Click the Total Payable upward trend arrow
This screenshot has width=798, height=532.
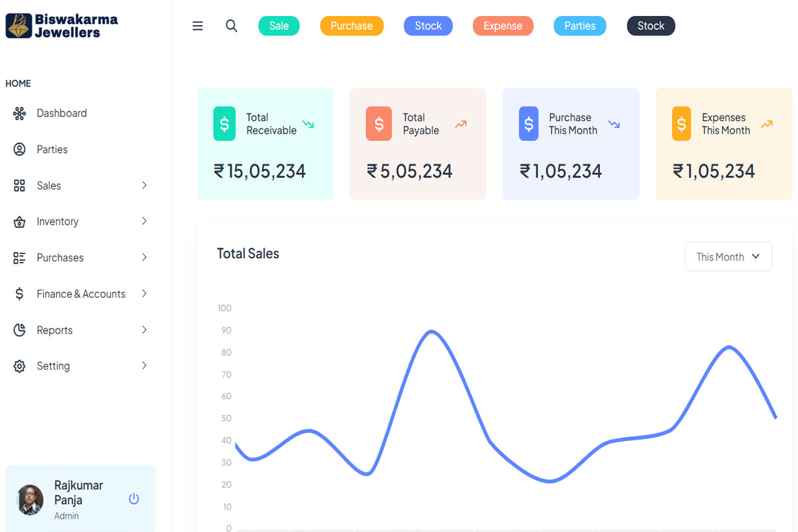coord(461,124)
